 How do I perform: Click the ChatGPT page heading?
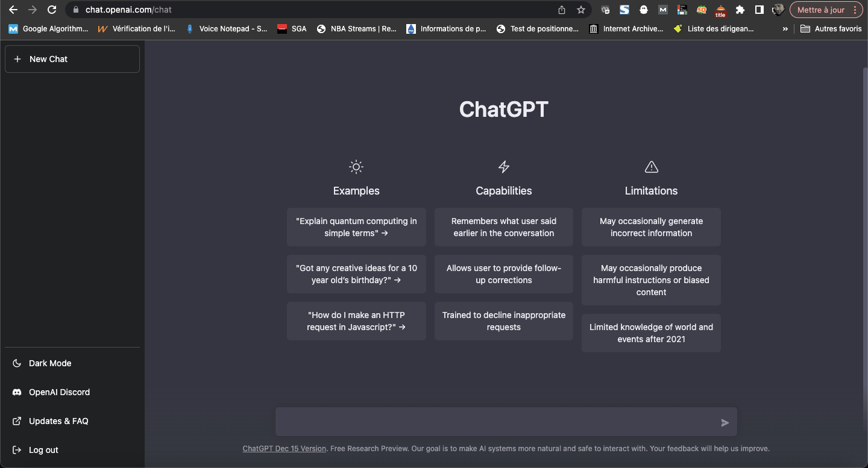(x=504, y=109)
